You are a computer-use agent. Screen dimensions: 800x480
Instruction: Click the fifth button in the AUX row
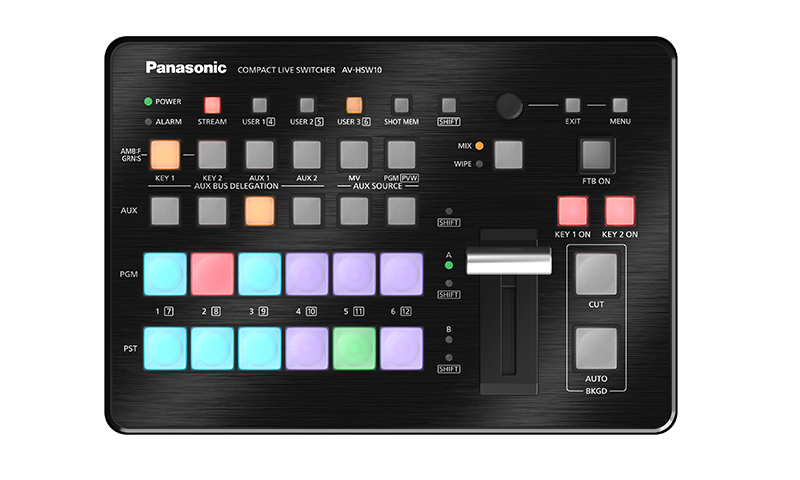[354, 211]
